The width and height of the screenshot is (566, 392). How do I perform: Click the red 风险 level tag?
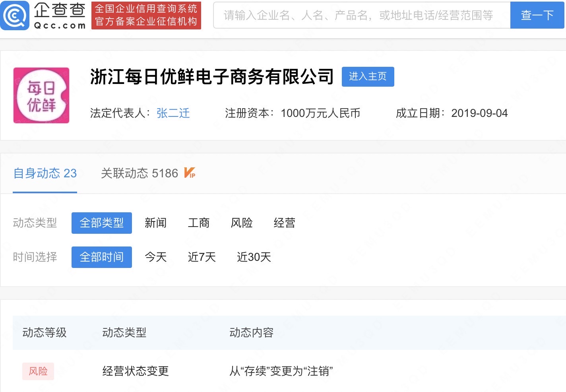[38, 371]
